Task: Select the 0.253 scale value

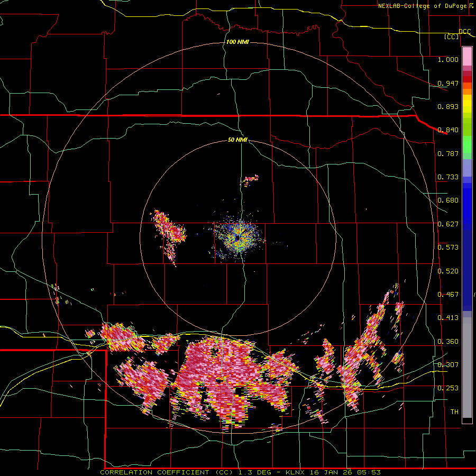Action: point(448,388)
